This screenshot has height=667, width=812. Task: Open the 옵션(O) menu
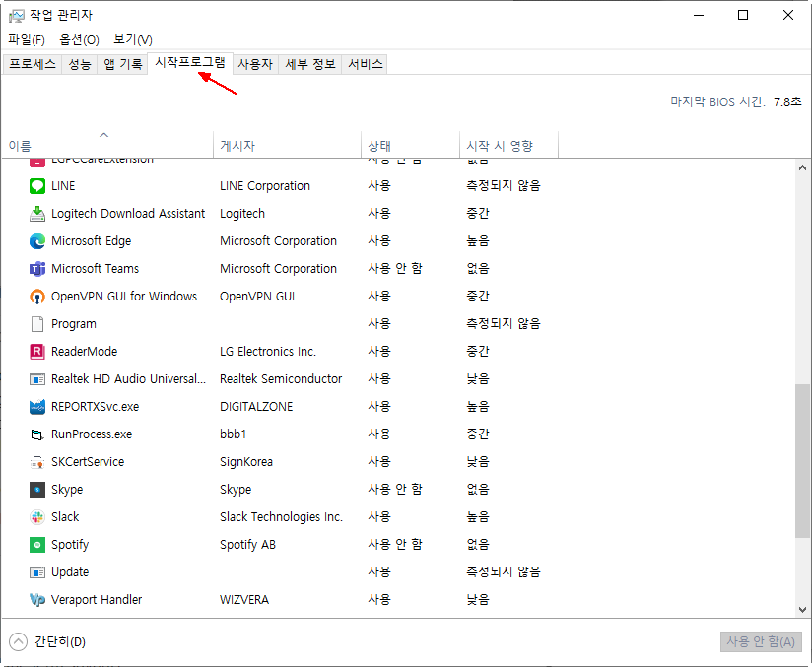tap(79, 39)
